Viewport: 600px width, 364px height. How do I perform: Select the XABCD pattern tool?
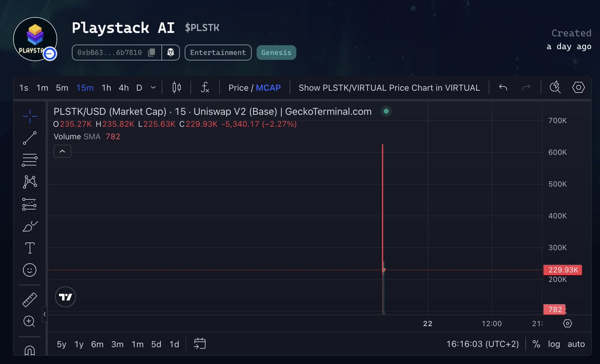(x=29, y=182)
